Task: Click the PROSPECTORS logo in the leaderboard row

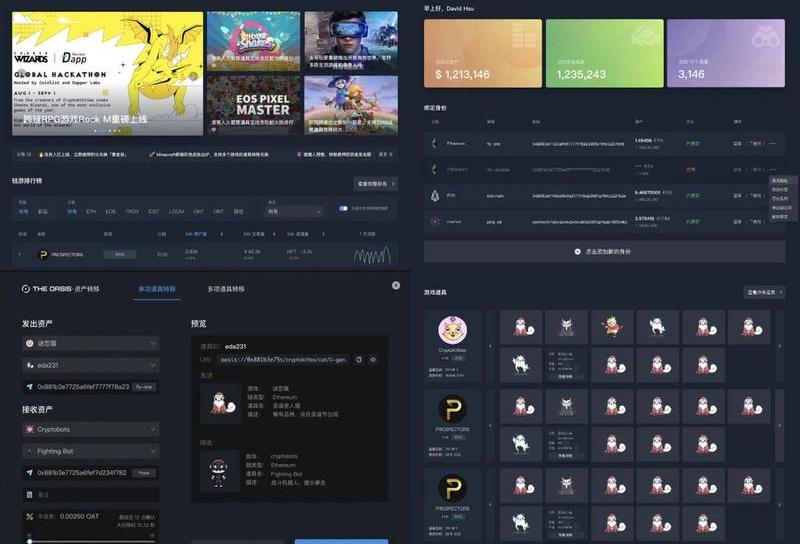Action: [x=43, y=254]
